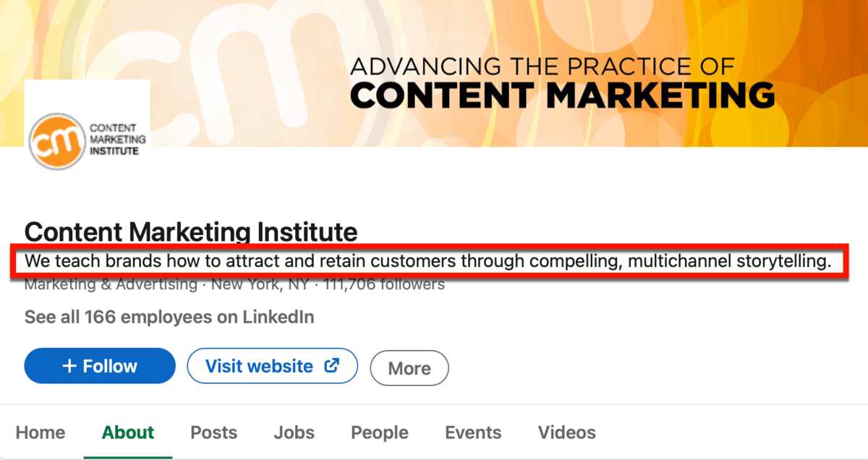Click the highlighted tagline about multichannel storytelling
This screenshot has width=868, height=460.
point(427,260)
